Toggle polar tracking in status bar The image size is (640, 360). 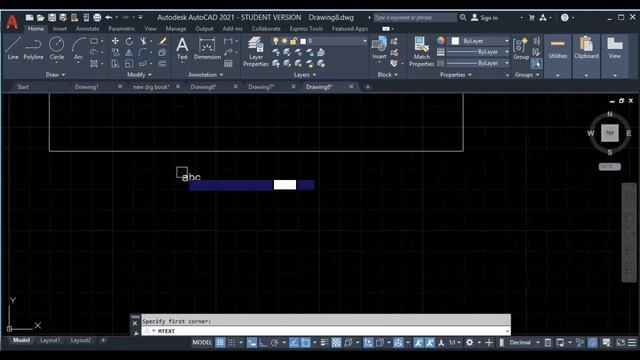pos(275,343)
